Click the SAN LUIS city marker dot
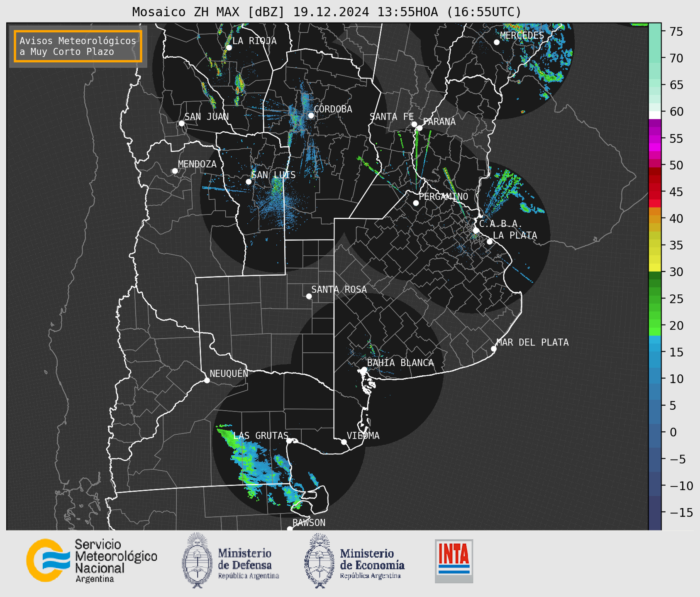This screenshot has height=597, width=700. tap(249, 182)
